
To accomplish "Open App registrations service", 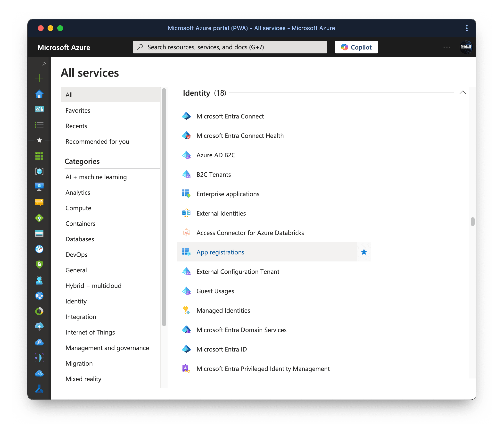I will (267, 252).
